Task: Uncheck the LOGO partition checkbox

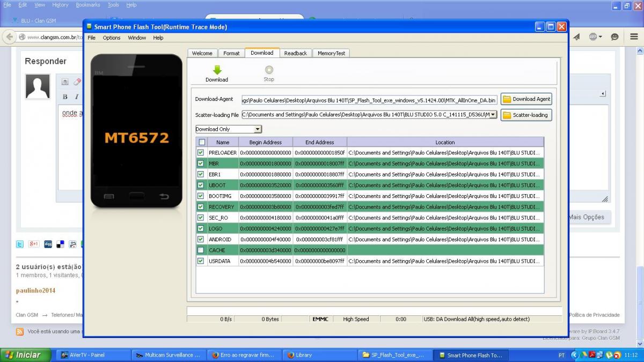Action: coord(201,228)
